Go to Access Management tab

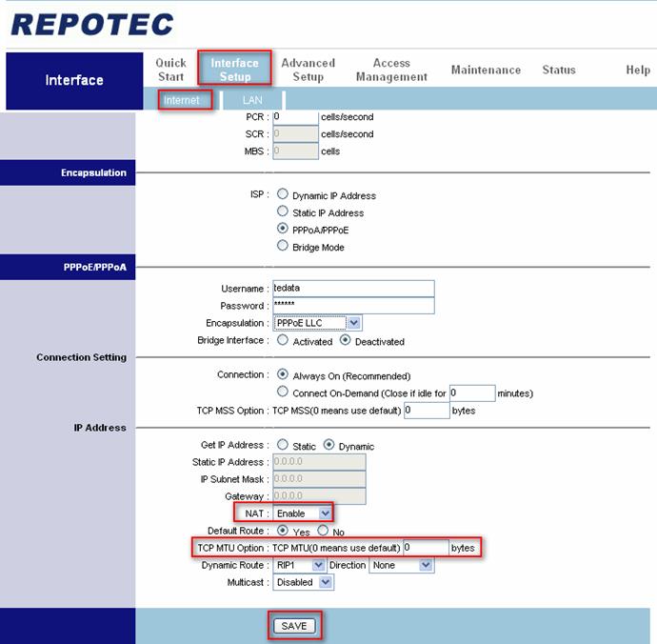pyautogui.click(x=391, y=70)
